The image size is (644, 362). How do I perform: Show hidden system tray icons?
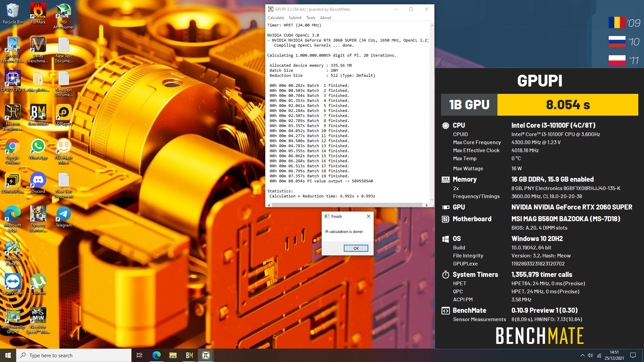(582, 355)
